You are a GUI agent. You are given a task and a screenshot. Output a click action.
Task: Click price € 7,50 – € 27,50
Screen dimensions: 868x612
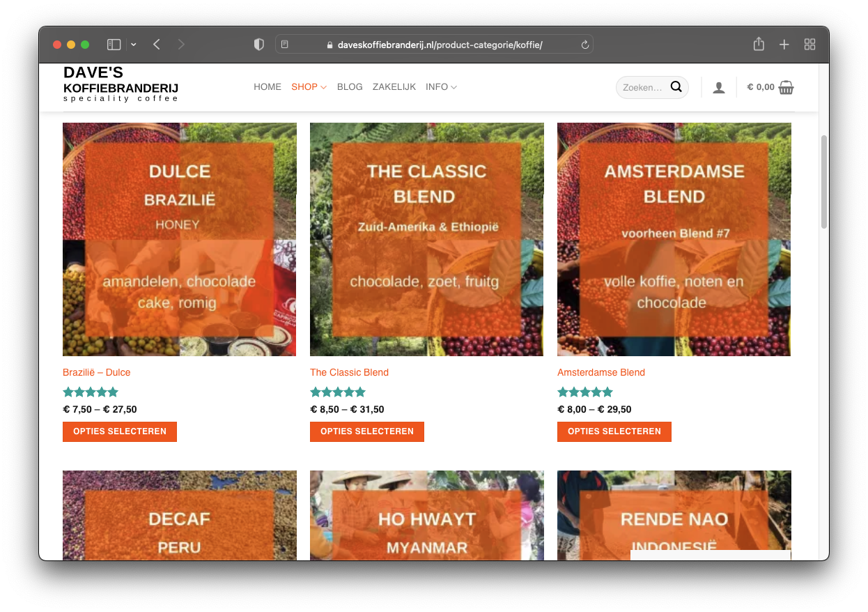[100, 409]
